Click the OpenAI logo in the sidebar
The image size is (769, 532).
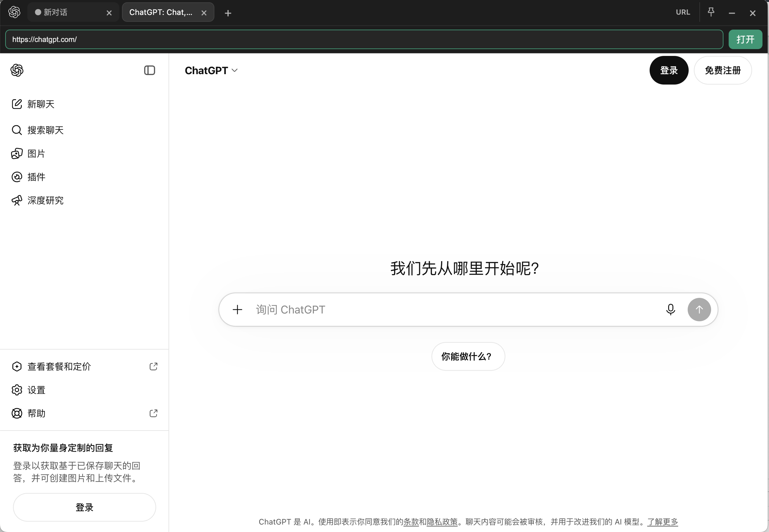point(17,70)
